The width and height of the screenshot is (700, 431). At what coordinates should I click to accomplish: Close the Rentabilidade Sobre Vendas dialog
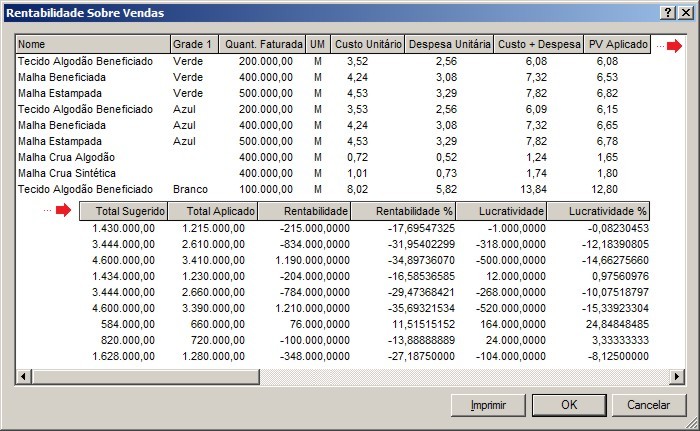[x=685, y=12]
